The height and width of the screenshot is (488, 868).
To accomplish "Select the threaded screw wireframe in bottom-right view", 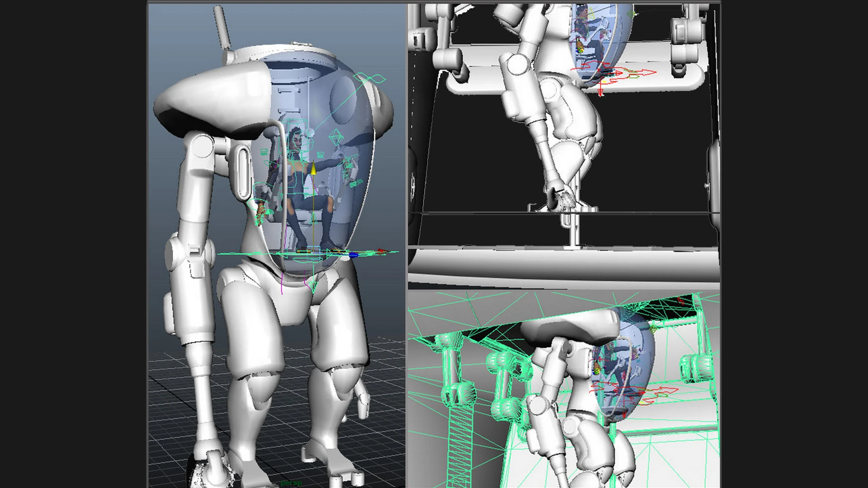I will pos(461,443).
